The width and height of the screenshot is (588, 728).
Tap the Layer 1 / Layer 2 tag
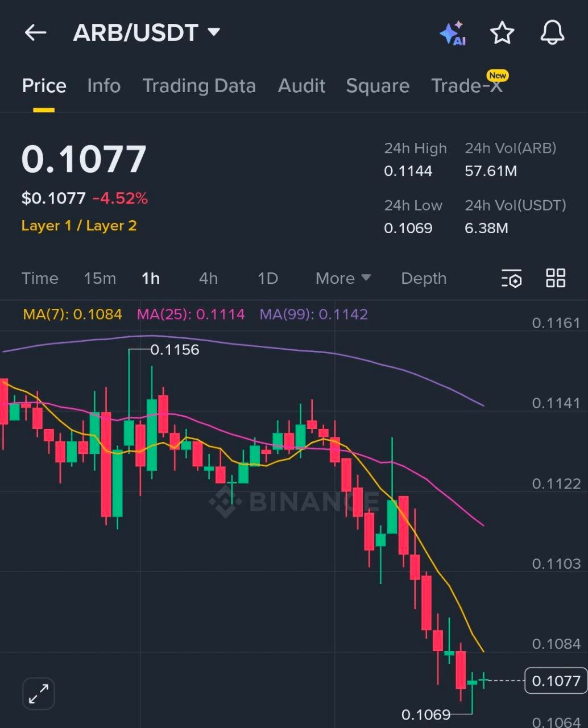[79, 226]
